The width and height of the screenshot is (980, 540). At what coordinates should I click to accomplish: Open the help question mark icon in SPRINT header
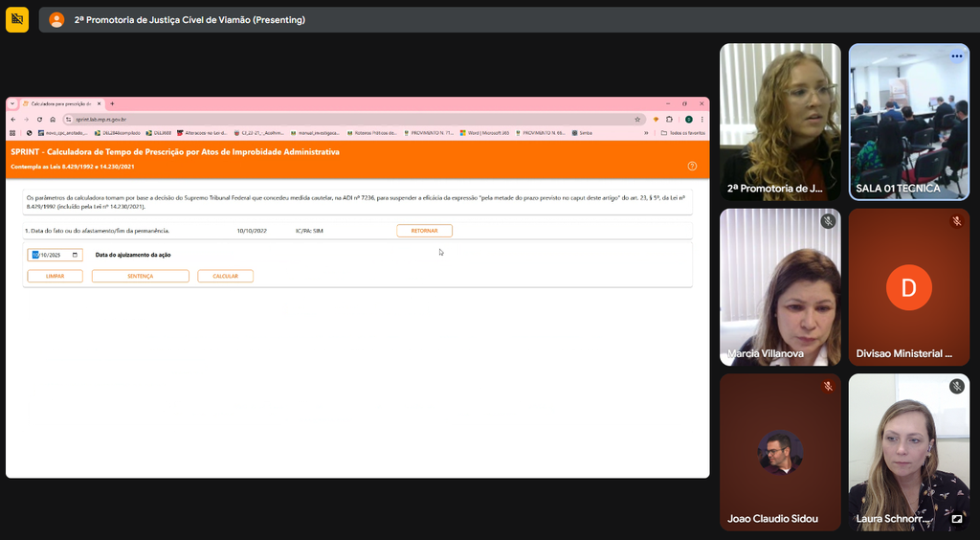click(x=692, y=166)
